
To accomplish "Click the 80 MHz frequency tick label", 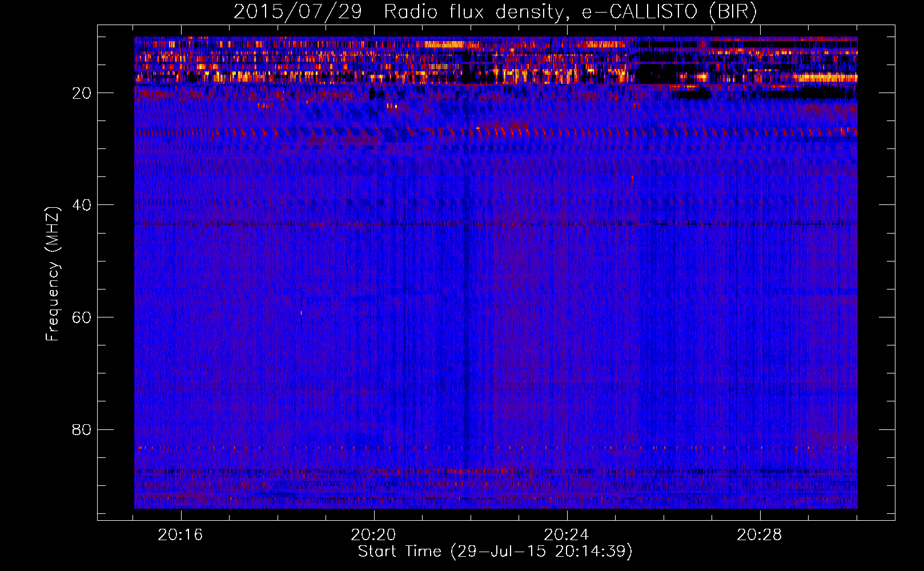I will tap(82, 429).
